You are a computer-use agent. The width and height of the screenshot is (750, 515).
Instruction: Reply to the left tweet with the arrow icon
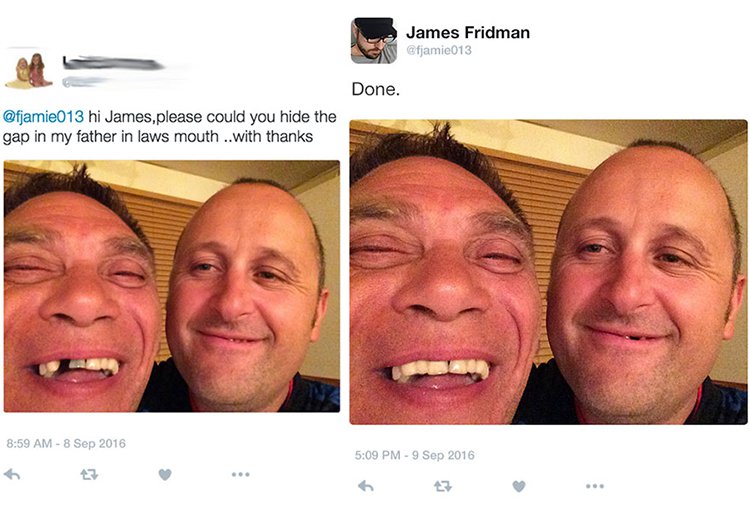(13, 475)
